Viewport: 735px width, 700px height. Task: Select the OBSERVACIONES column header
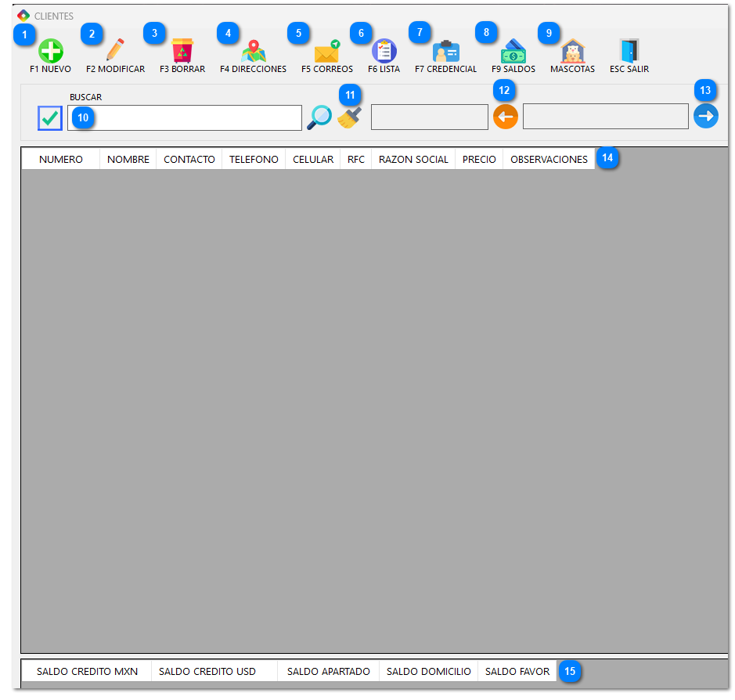[x=549, y=159]
